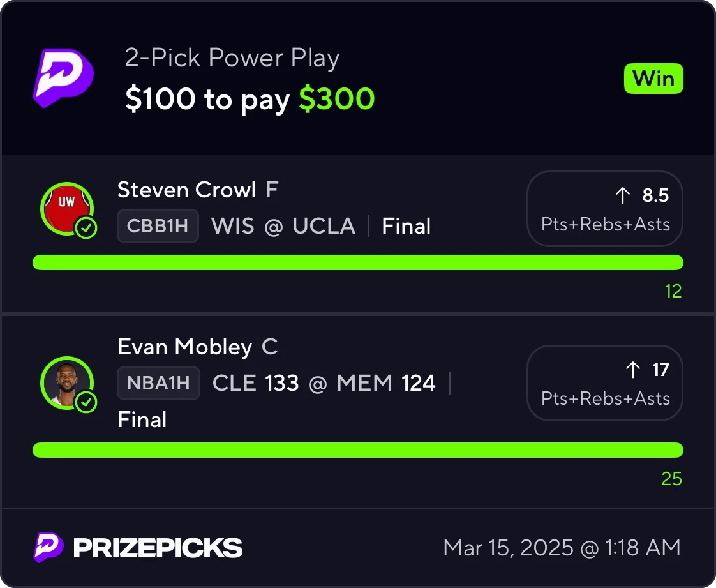
Task: Click the small PrizePicks footer logo icon
Action: [48, 547]
